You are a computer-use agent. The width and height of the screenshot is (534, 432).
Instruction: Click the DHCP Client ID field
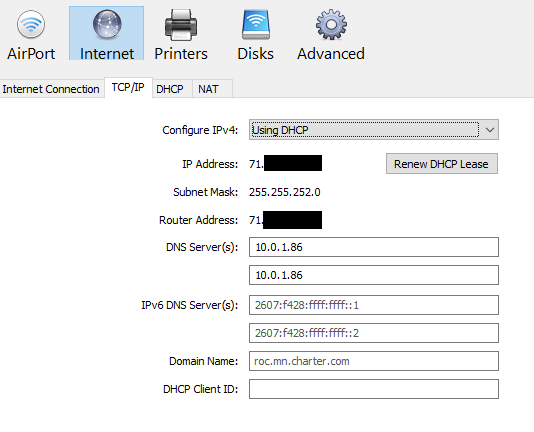click(374, 389)
